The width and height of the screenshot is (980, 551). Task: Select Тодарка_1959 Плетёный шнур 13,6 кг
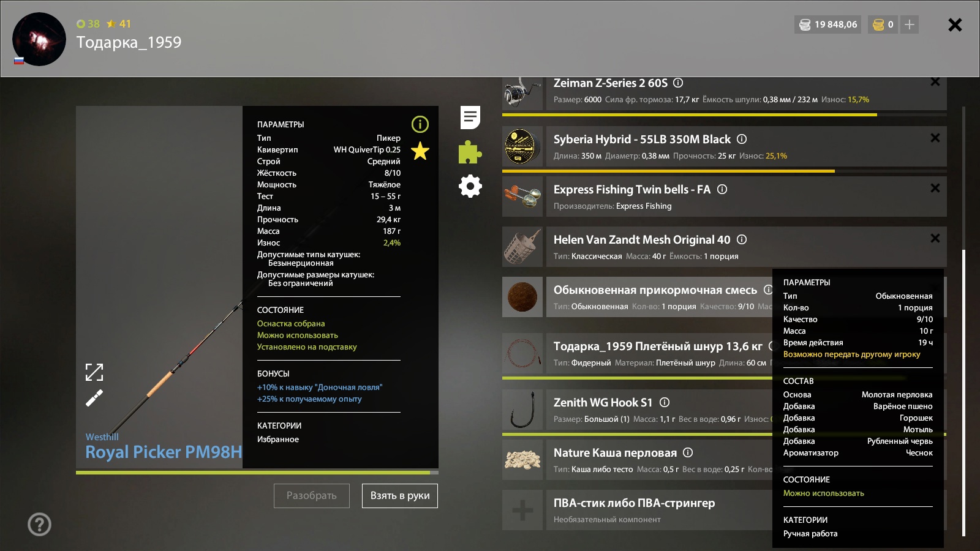pos(658,346)
